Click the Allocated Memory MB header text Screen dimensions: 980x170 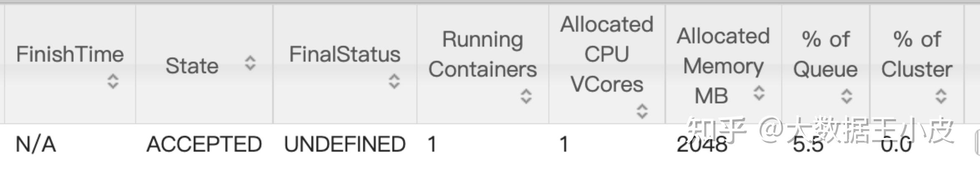click(x=723, y=66)
